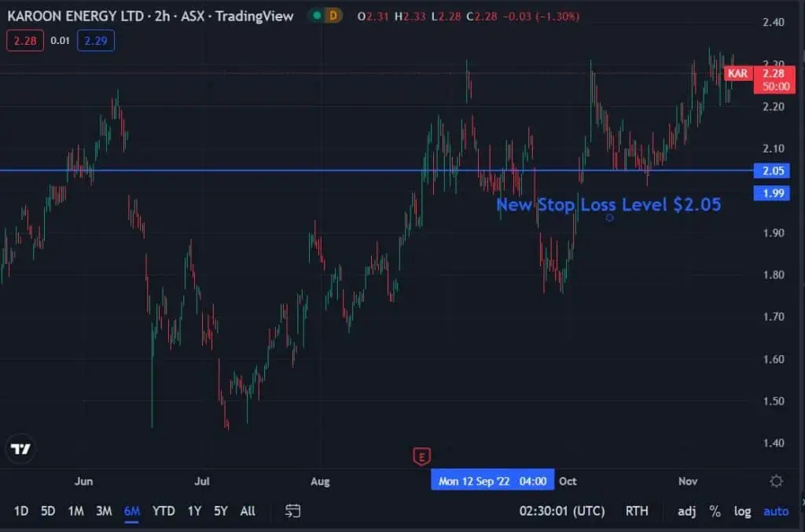Open the Go to date calendar icon

point(293,511)
